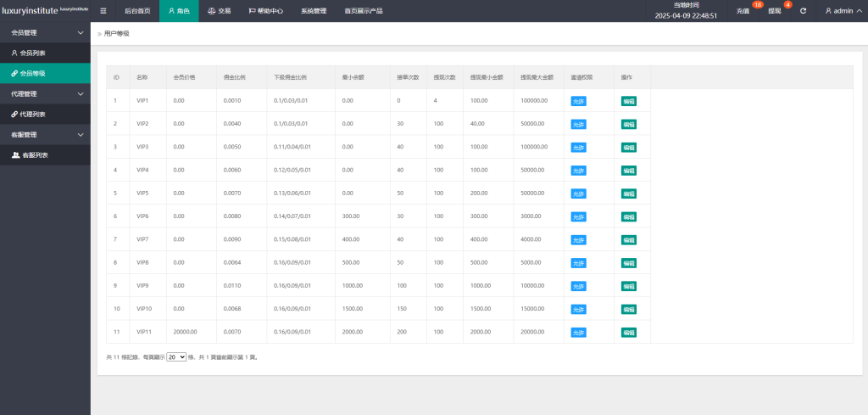Image resolution: width=868 pixels, height=415 pixels.
Task: Toggle the 允许 invite permission for VIP2
Action: (578, 124)
